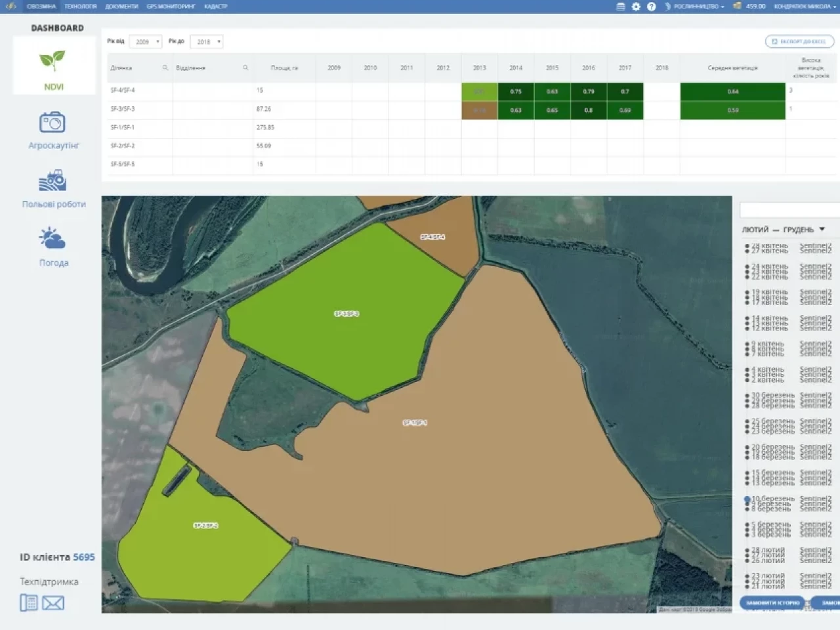Viewport: 840px width, 630px height.
Task: Open Погода weather section
Action: click(53, 247)
